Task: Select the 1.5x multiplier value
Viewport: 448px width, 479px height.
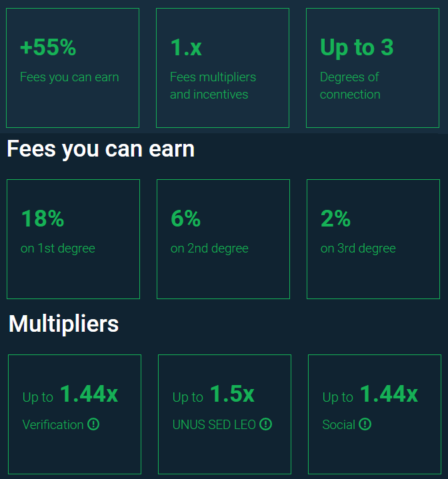Action: (232, 394)
